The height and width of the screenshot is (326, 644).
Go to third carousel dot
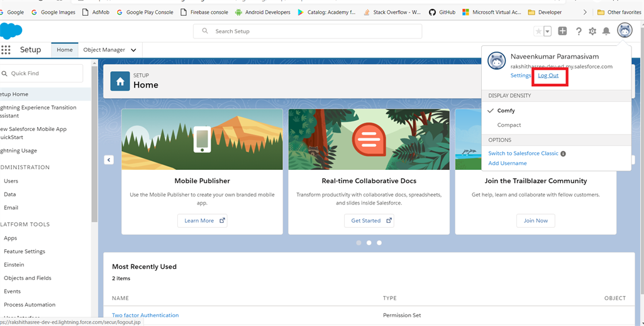click(379, 243)
